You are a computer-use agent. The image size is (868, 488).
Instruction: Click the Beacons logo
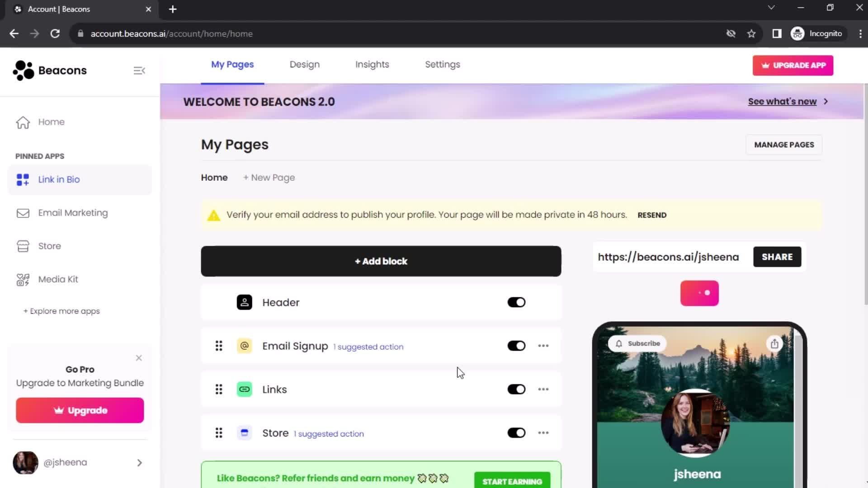(50, 70)
